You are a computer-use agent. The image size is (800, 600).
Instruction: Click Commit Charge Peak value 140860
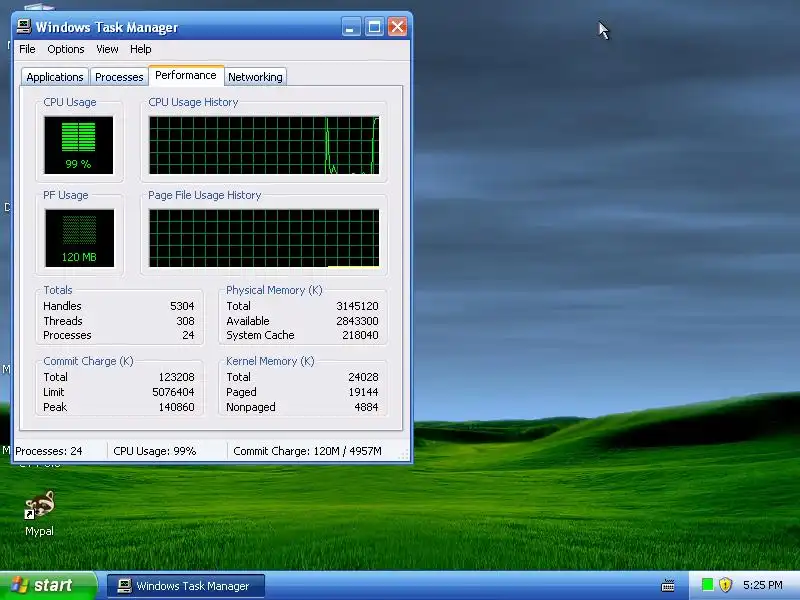point(177,407)
